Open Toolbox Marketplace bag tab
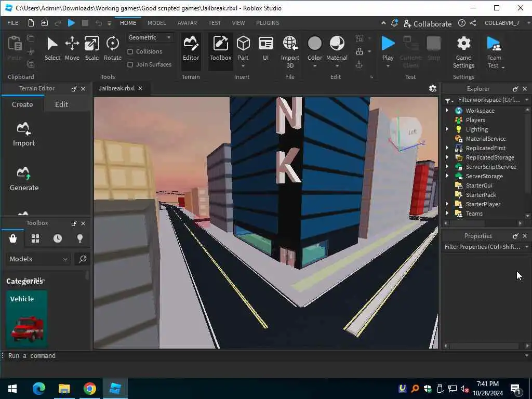532x399 pixels. [x=13, y=238]
